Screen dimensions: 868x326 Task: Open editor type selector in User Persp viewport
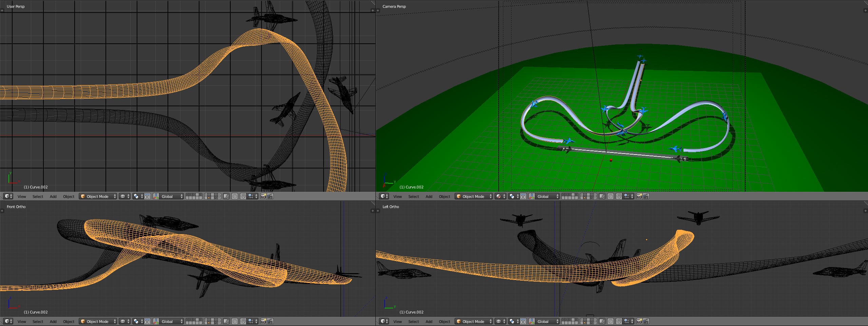tap(8, 196)
